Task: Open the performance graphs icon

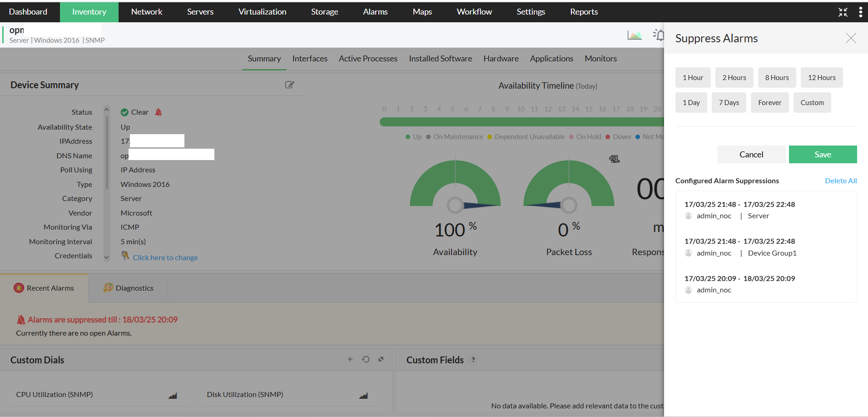Action: [x=635, y=35]
